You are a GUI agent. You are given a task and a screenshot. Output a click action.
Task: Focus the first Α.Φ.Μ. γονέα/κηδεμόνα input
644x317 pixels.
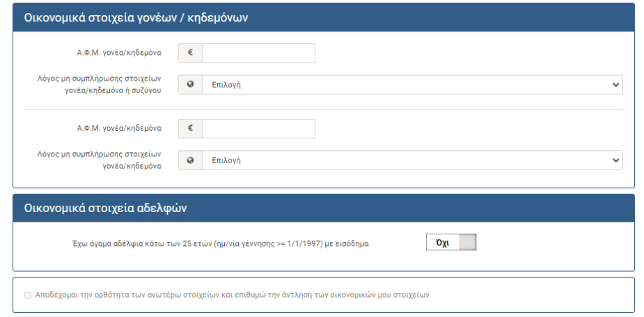[258, 53]
